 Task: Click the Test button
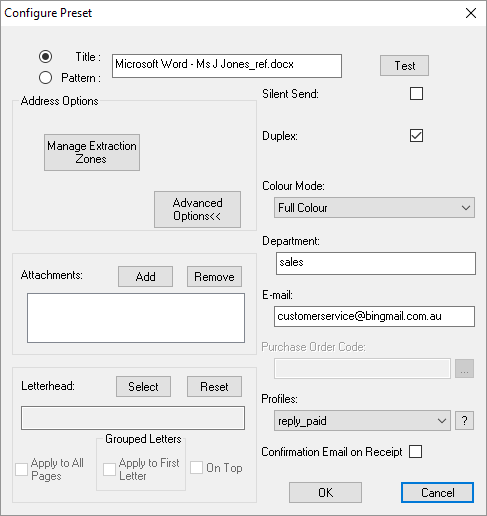[404, 66]
